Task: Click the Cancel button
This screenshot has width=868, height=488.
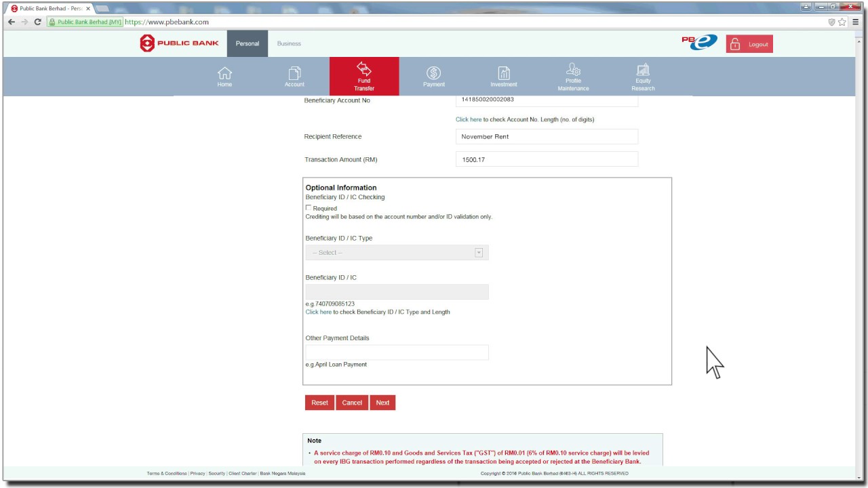Action: (352, 403)
